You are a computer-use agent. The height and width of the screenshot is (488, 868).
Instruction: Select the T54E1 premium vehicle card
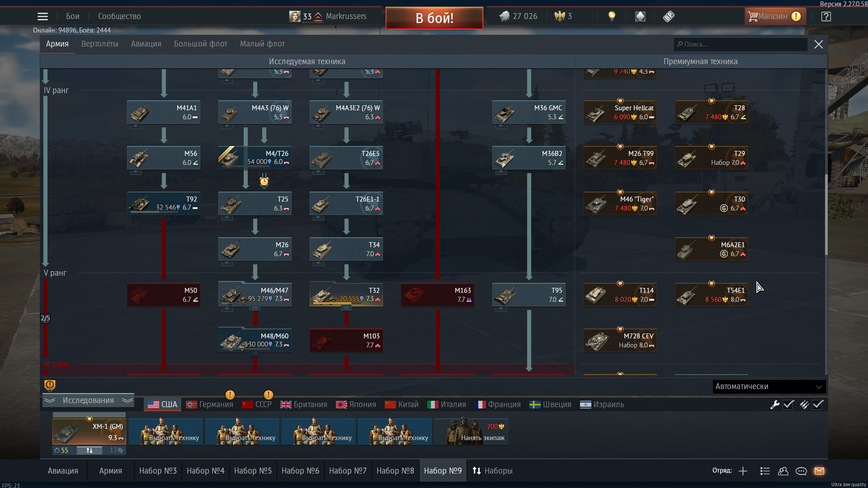712,295
